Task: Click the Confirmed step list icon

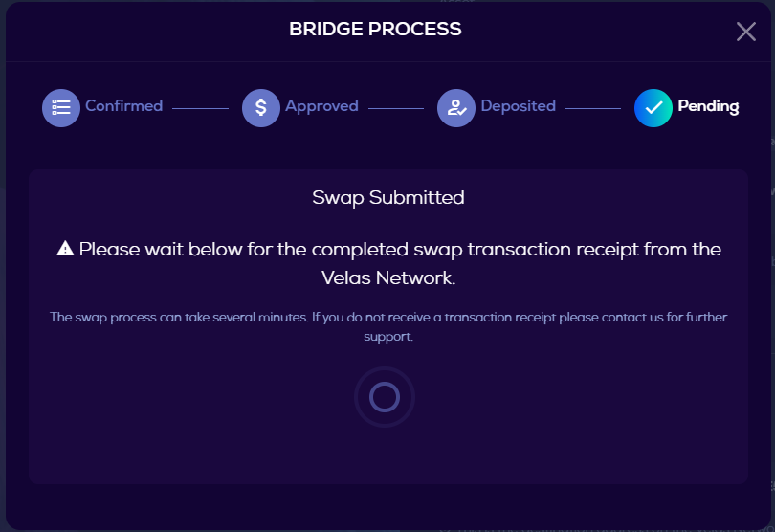Action: click(61, 108)
